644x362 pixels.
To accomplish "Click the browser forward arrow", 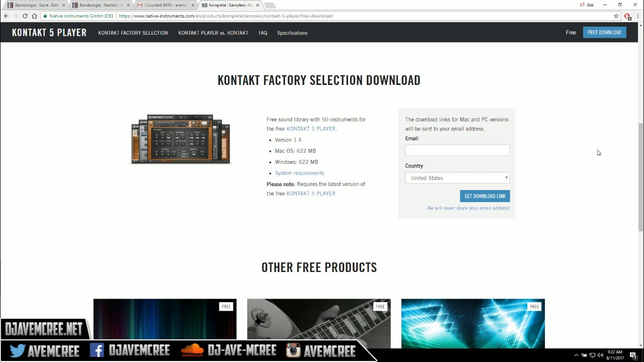I will tap(15, 16).
